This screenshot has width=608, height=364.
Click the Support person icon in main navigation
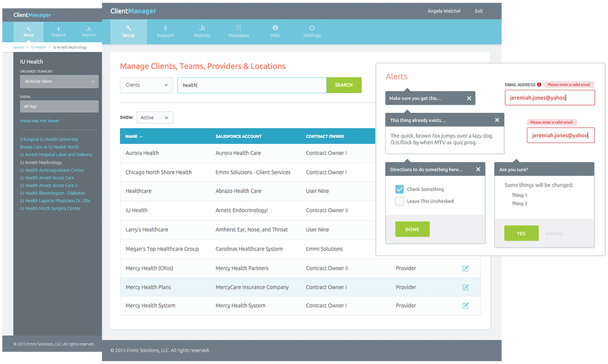[x=165, y=28]
